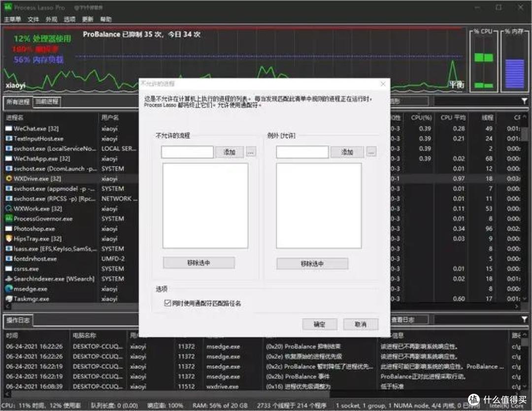
Task: Browse for a disallowed process
Action: pos(251,152)
